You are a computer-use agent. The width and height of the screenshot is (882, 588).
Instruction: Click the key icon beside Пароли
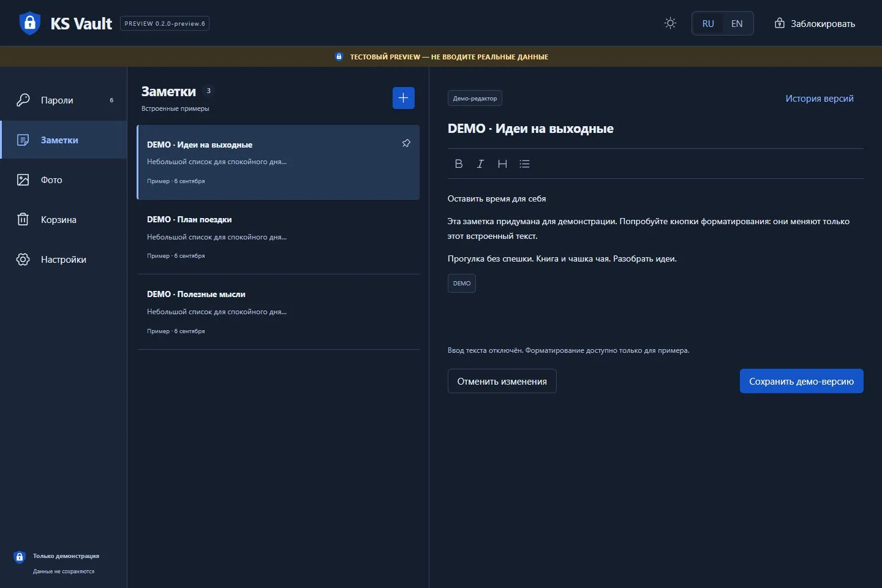coord(23,100)
